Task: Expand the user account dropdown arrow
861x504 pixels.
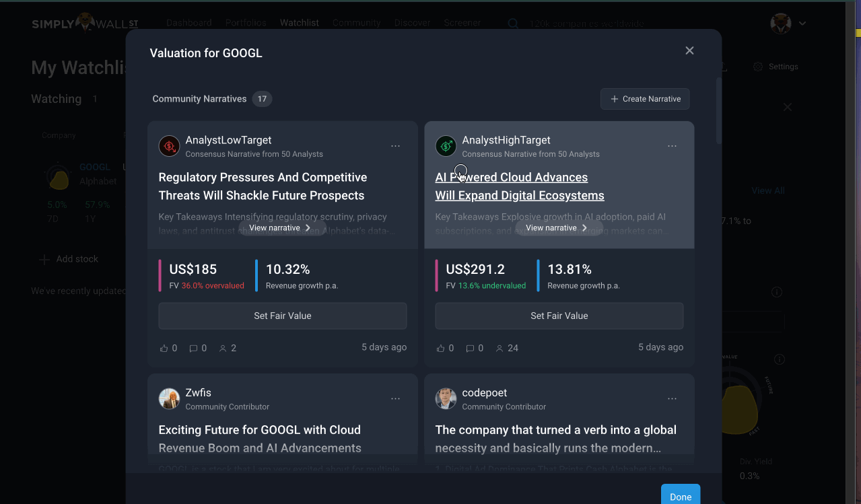Action: point(802,24)
